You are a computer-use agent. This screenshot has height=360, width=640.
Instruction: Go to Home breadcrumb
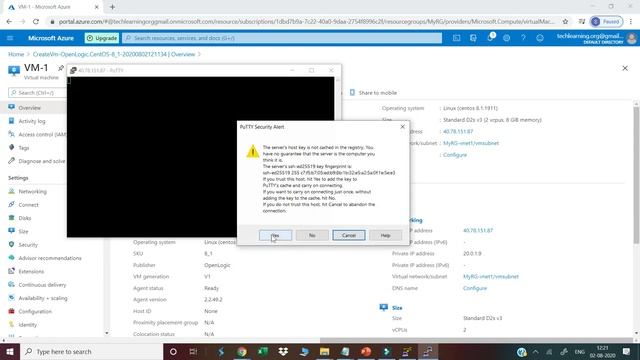coord(16,54)
